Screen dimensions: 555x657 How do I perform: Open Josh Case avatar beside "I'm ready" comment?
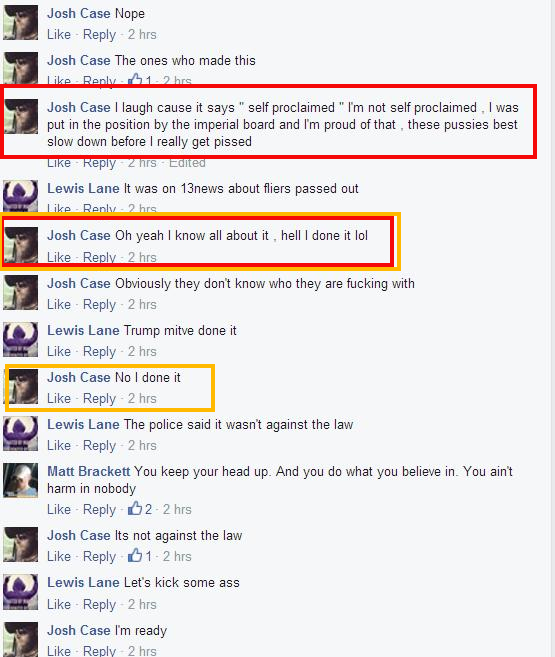click(21, 639)
